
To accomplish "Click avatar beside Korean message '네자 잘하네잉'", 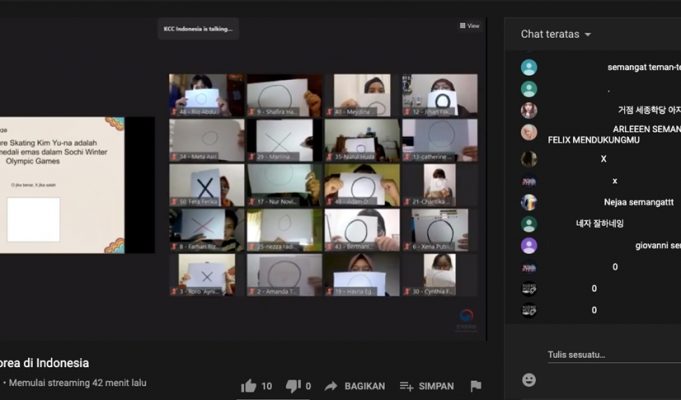I will click(x=529, y=224).
